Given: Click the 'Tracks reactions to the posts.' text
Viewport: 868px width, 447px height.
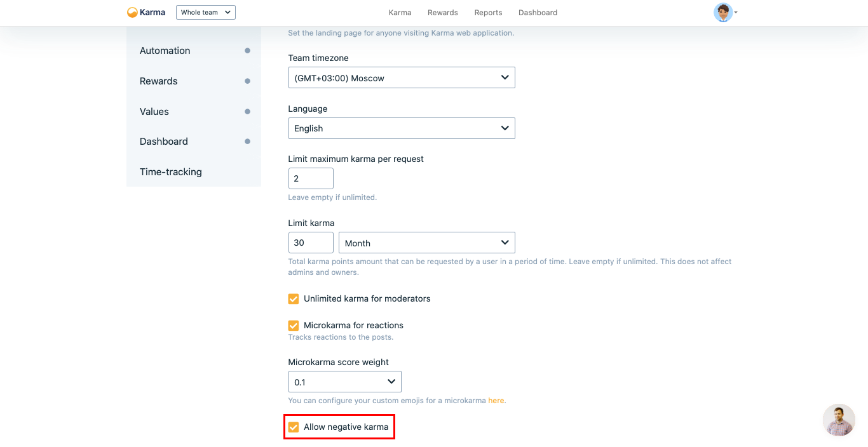Looking at the screenshot, I should [341, 337].
